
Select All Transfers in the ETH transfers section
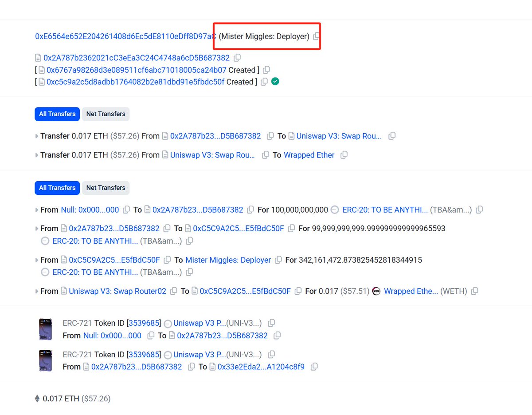(57, 114)
